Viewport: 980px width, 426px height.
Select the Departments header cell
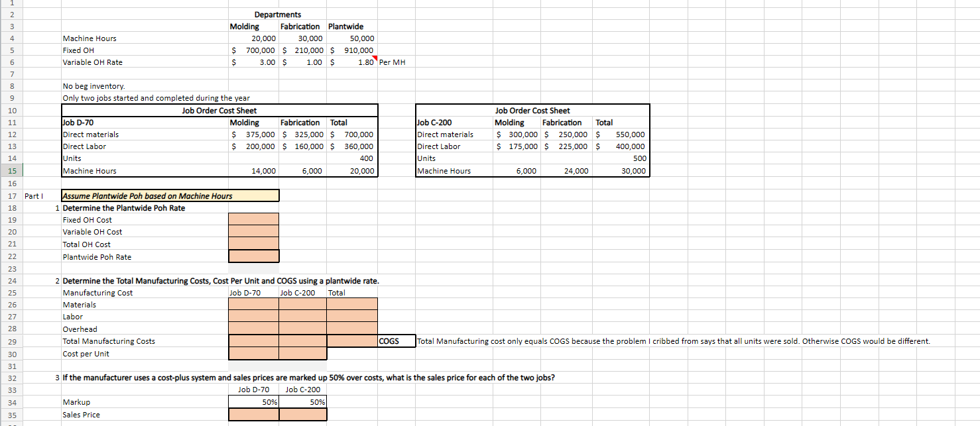[277, 14]
